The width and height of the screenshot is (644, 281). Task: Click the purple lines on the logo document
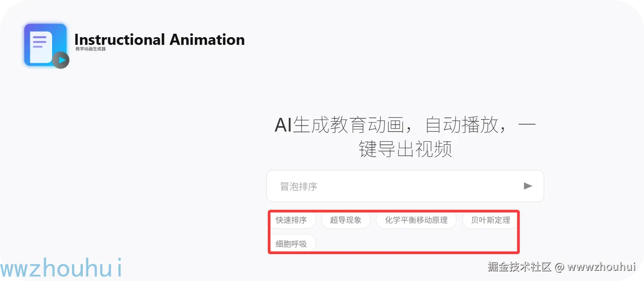click(x=39, y=42)
